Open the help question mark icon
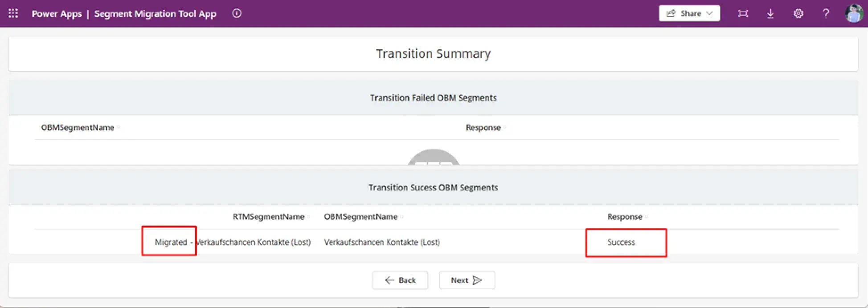The width and height of the screenshot is (868, 308). 826,13
